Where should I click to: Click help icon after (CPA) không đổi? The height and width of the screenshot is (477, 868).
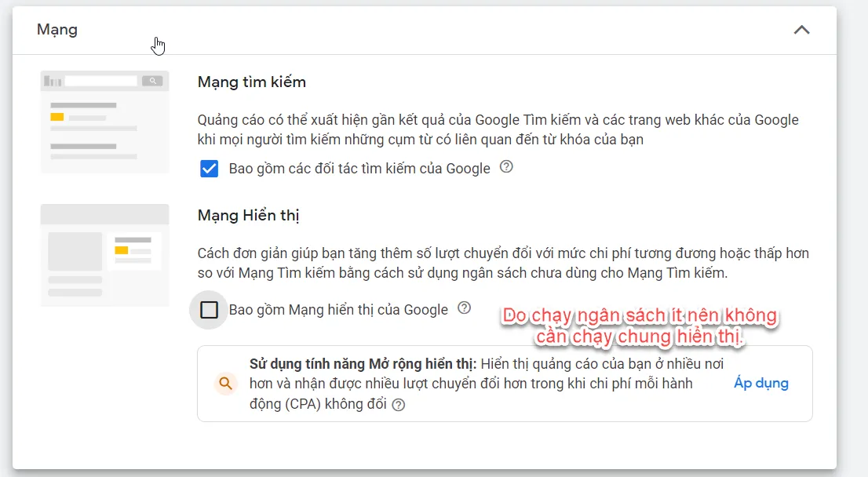pos(398,405)
